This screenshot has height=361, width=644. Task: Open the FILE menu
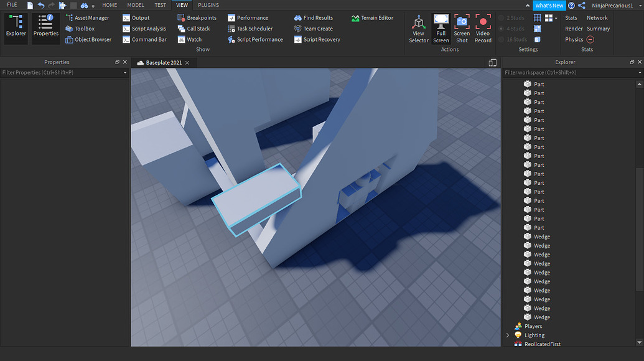[12, 4]
